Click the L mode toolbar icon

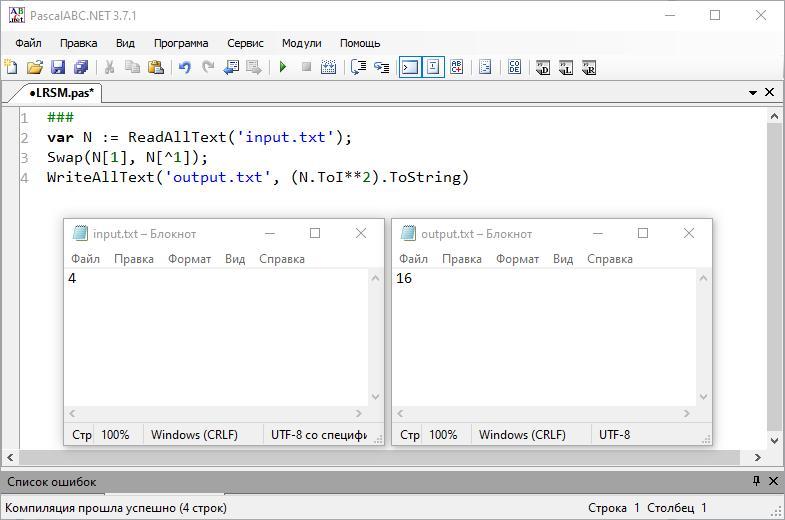(x=566, y=67)
